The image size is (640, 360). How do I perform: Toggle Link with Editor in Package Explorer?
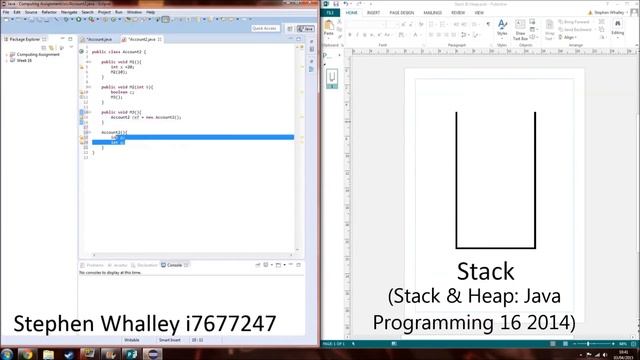[x=51, y=47]
